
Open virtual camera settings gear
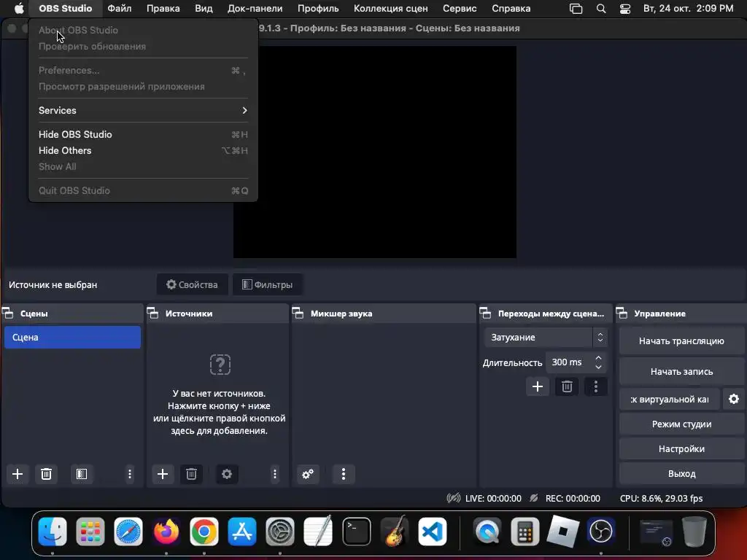[734, 399]
